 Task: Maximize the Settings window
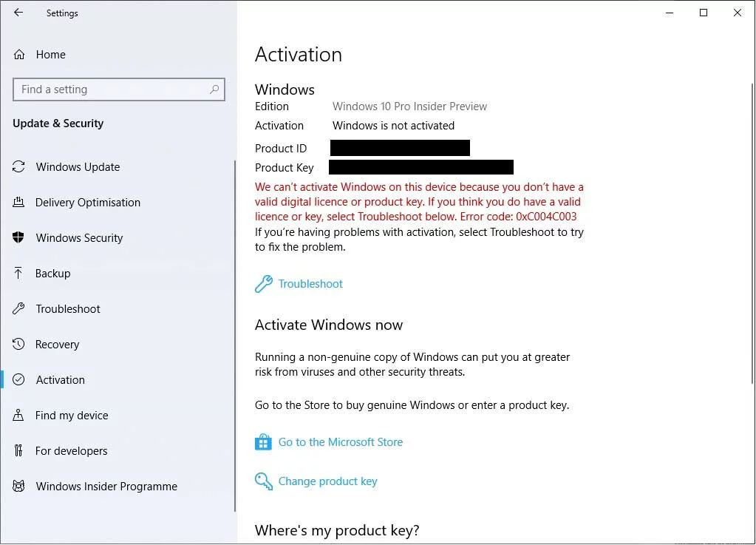[704, 13]
